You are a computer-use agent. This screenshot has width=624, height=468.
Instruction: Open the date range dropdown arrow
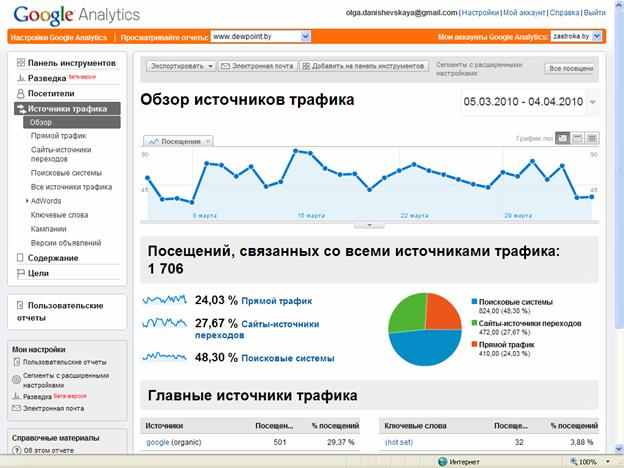point(593,102)
